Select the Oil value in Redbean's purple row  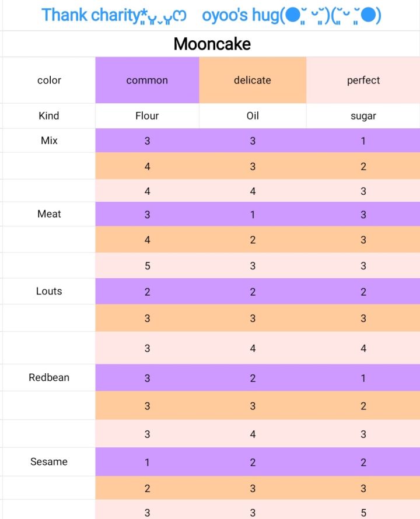[253, 378]
